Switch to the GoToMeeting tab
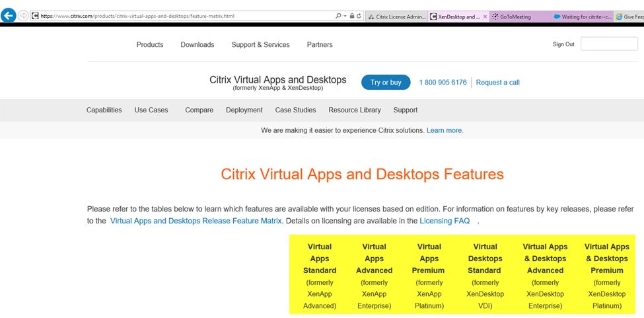This screenshot has width=644, height=318. 519,17
